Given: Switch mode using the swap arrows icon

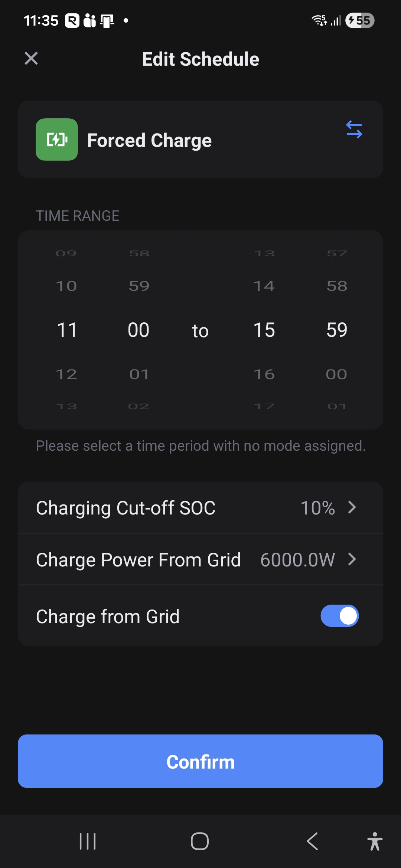Looking at the screenshot, I should tap(354, 129).
